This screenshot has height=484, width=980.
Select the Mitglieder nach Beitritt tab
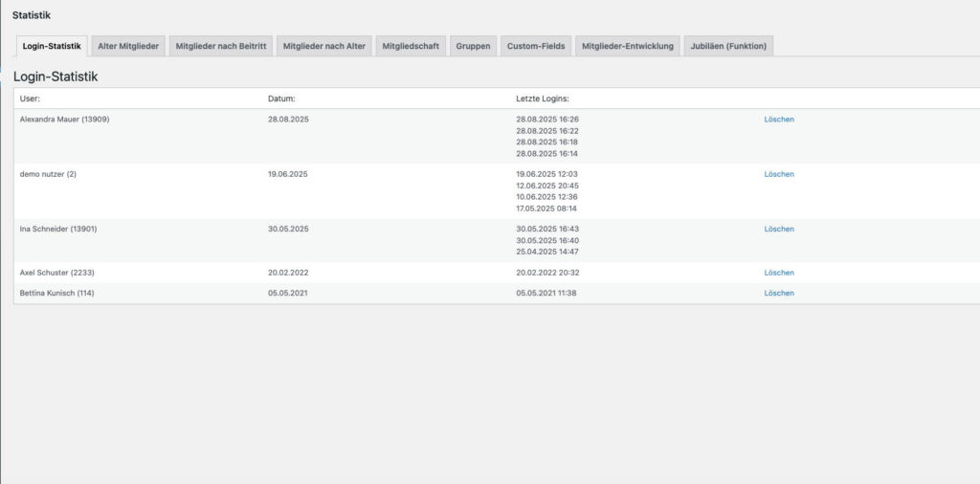pos(221,46)
